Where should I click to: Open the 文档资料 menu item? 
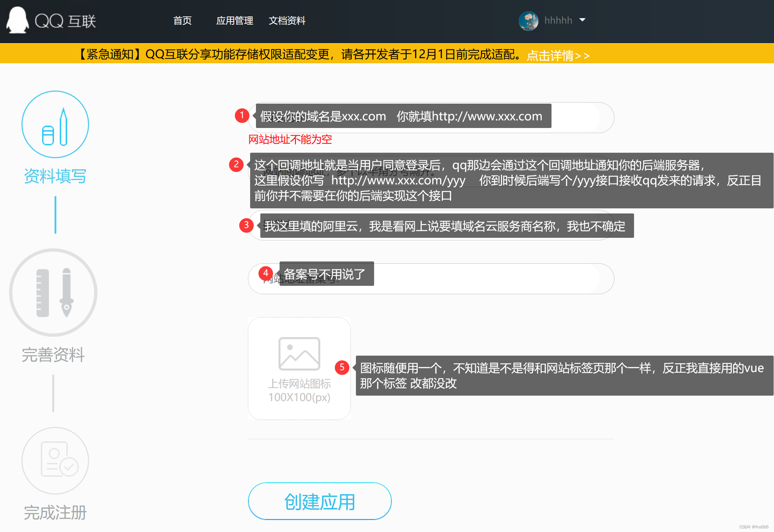coord(287,21)
